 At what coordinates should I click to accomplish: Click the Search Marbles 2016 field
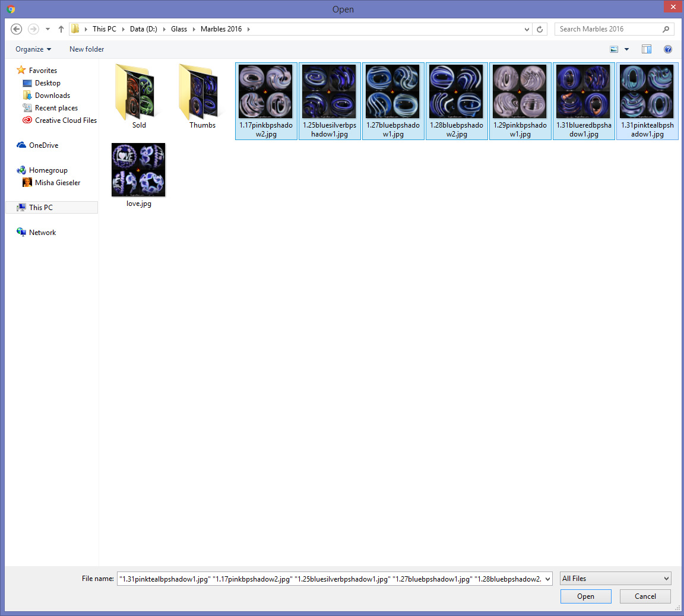click(x=609, y=29)
